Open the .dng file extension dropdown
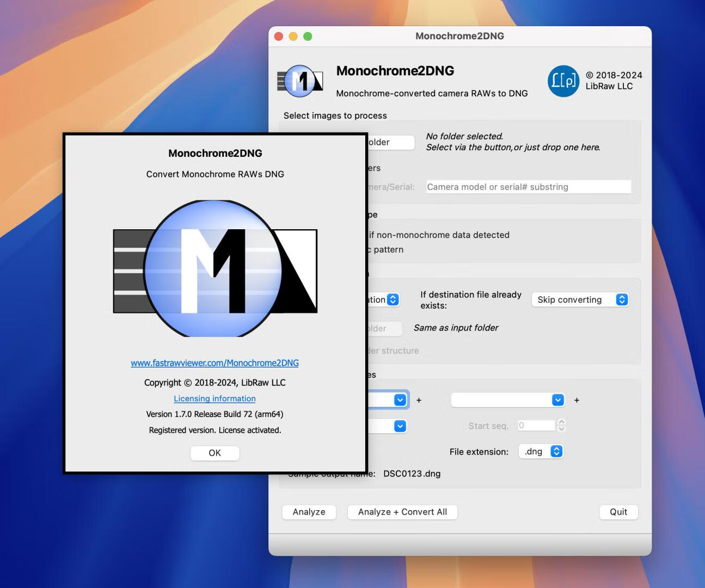 (541, 451)
